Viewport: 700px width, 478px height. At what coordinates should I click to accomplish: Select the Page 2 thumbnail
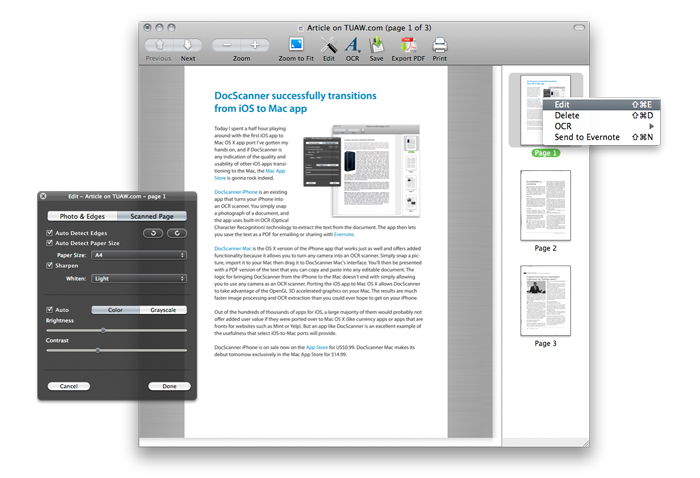(x=545, y=205)
